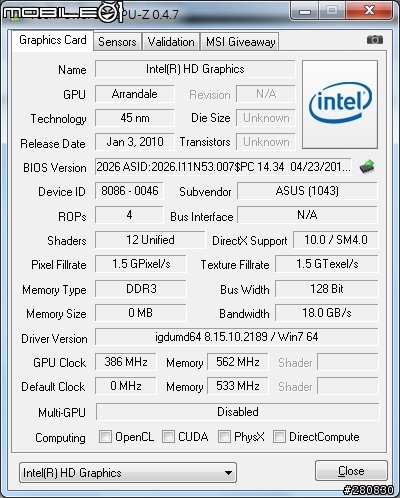Go to the Validation tab

point(171,42)
